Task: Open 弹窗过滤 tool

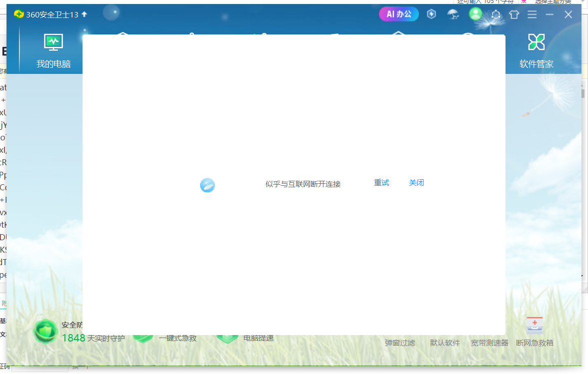Action: point(400,343)
